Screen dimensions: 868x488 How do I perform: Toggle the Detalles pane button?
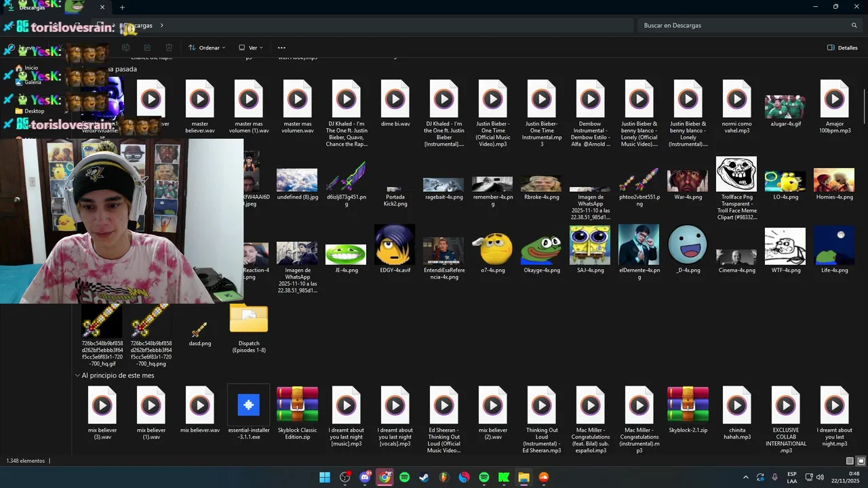point(842,47)
